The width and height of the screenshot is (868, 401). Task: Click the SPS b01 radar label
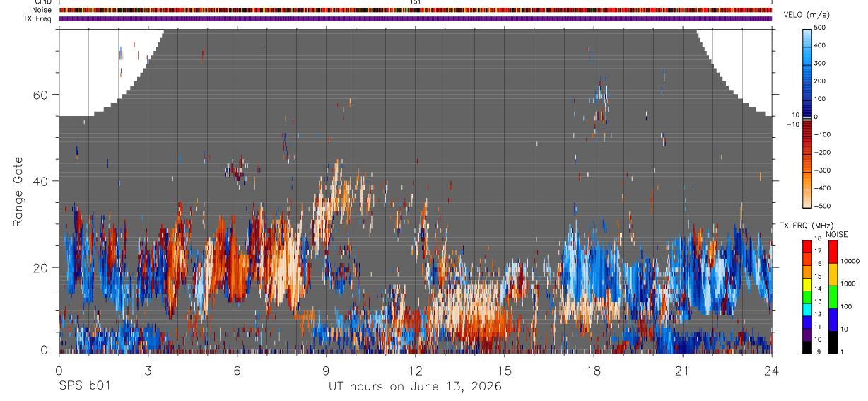85,386
